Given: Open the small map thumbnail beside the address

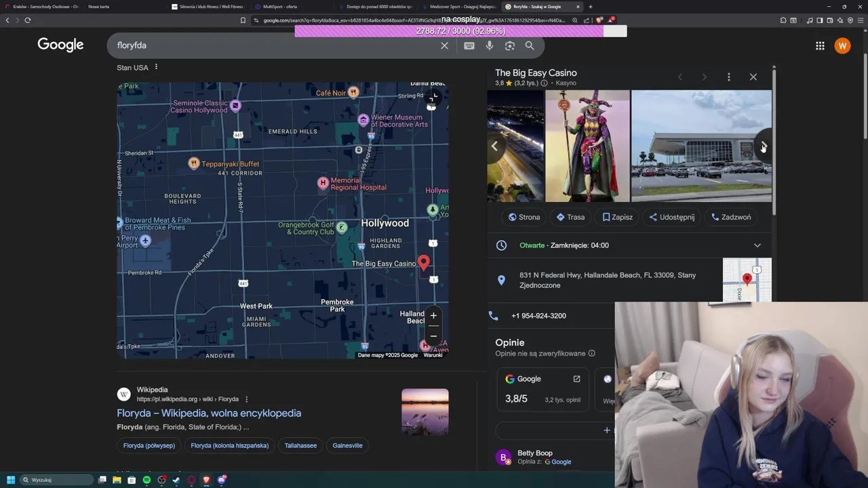Looking at the screenshot, I should pos(747,279).
